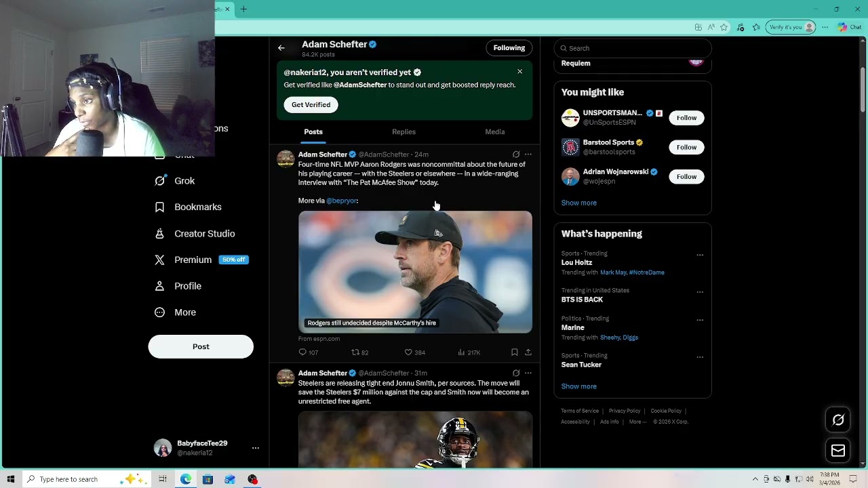Switch to the Posts tab
The height and width of the screenshot is (488, 868).
point(313,132)
